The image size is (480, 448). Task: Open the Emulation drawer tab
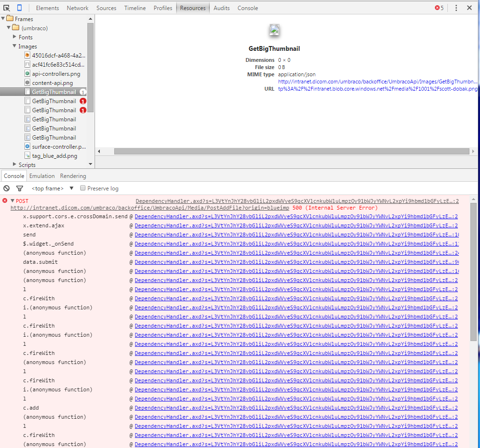point(42,176)
